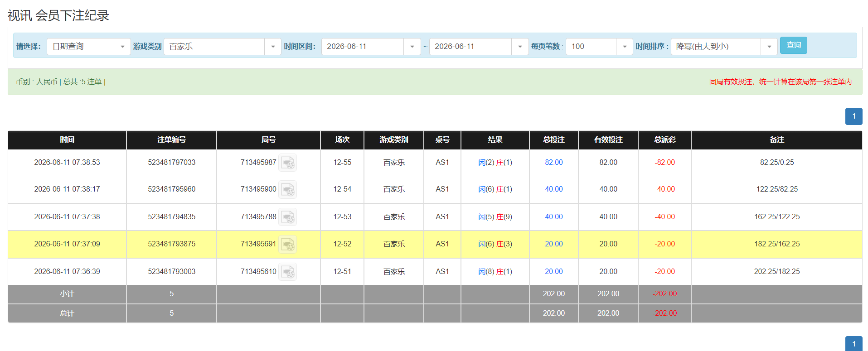Click the 总派彩 column header
Image resolution: width=868 pixels, height=351 pixels.
665,140
